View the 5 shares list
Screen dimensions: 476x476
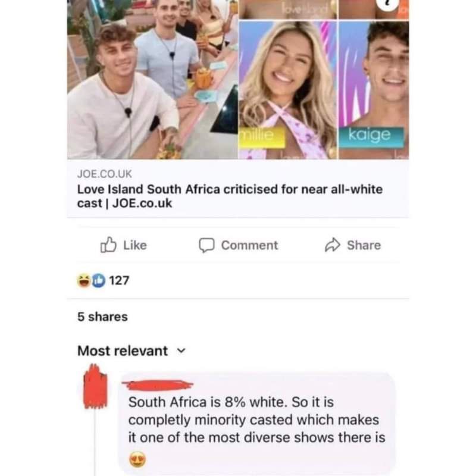(x=102, y=317)
